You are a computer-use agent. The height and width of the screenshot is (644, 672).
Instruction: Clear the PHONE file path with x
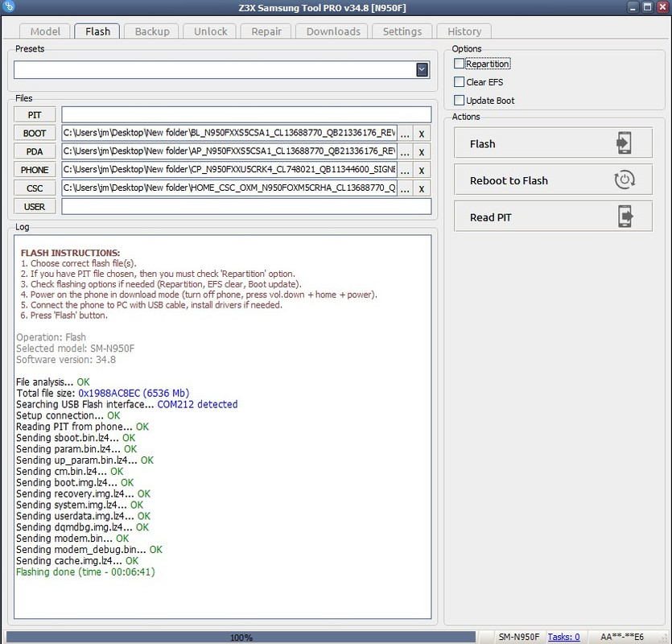click(422, 171)
